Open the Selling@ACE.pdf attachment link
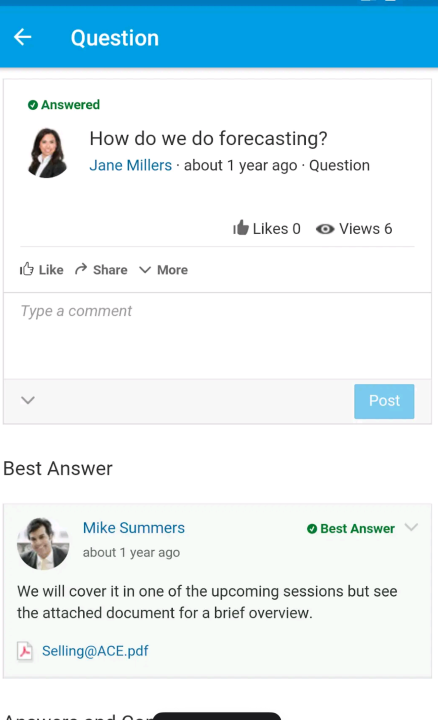438x720 pixels. 95,651
